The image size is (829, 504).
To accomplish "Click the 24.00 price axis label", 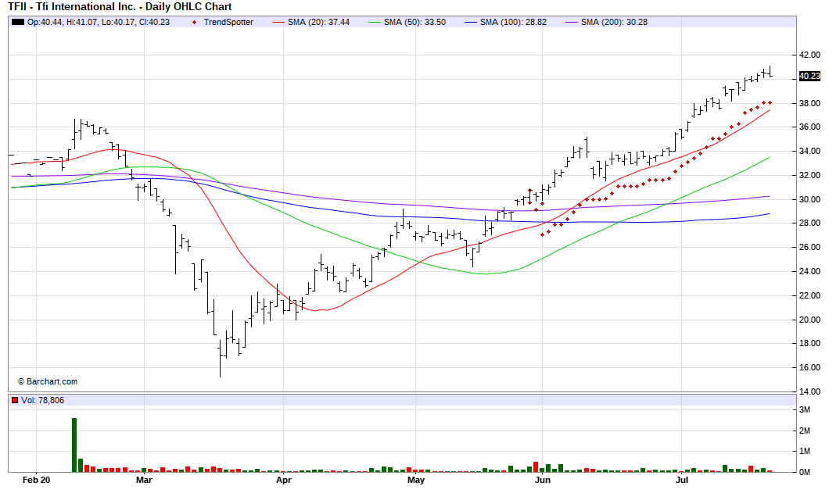I will (x=809, y=272).
